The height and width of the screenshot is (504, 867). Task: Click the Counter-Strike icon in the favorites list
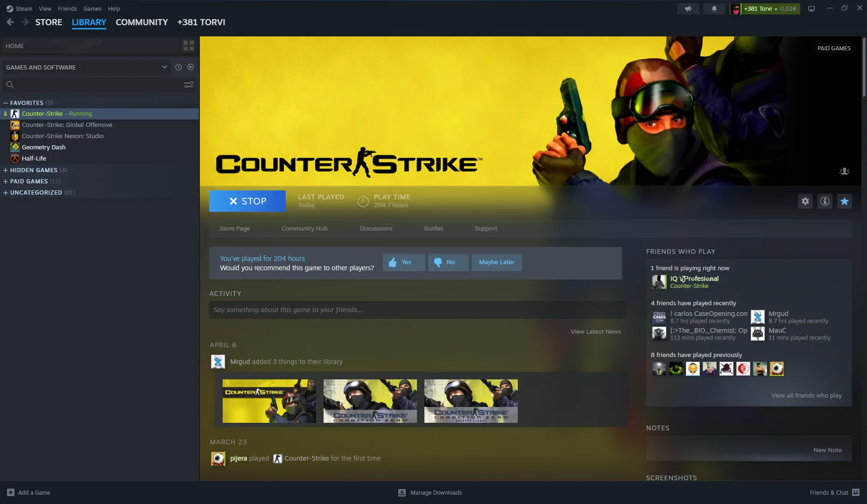pos(15,114)
